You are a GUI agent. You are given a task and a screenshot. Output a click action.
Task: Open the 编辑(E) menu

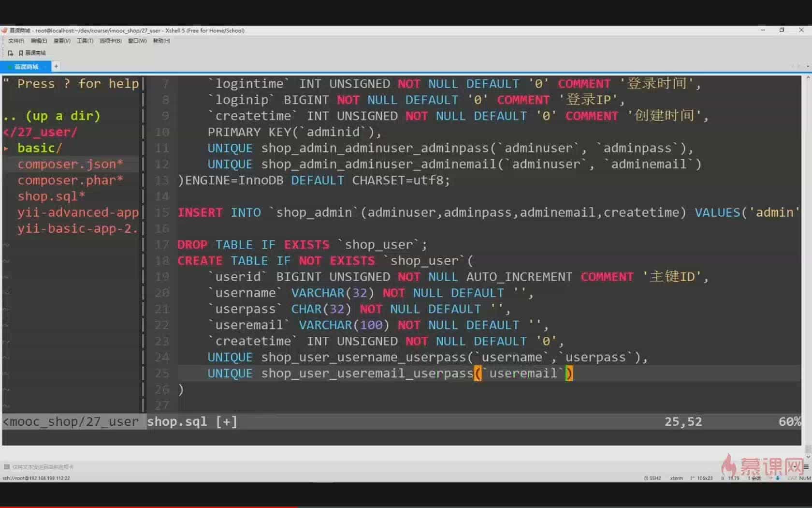[x=39, y=41]
